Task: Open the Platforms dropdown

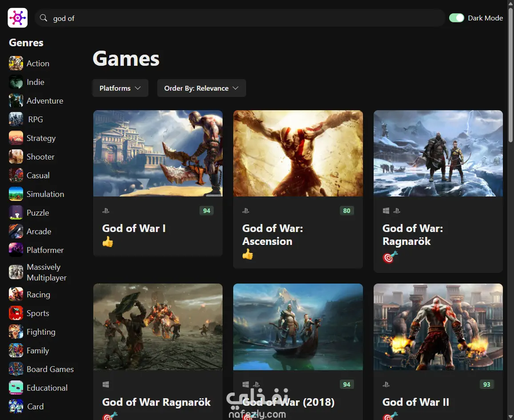Action: (120, 88)
